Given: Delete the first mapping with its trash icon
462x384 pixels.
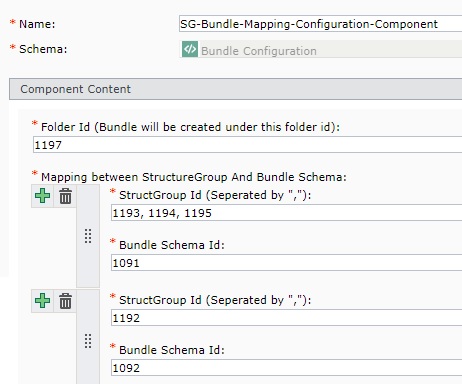Looking at the screenshot, I should pyautogui.click(x=65, y=196).
